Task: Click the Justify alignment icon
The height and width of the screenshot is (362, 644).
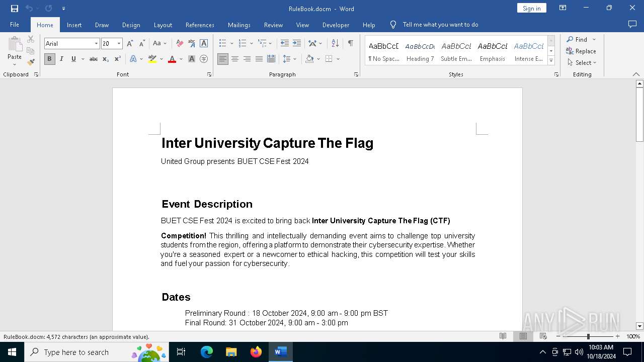Action: click(259, 59)
